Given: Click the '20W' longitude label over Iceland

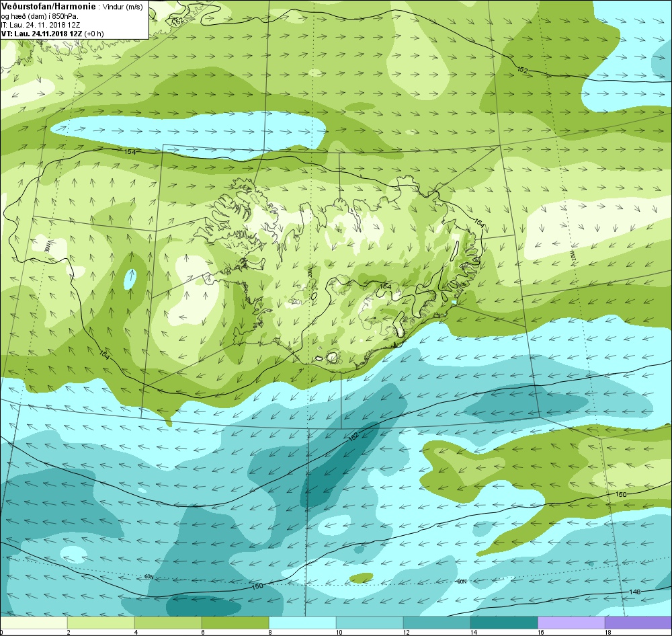Looking at the screenshot, I should coord(309,272).
